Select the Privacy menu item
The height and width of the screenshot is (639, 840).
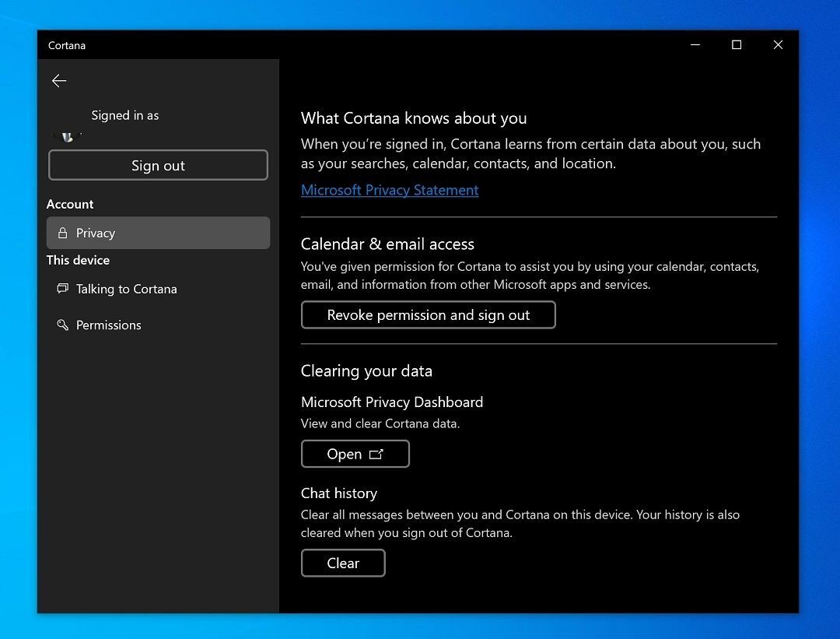click(x=158, y=233)
